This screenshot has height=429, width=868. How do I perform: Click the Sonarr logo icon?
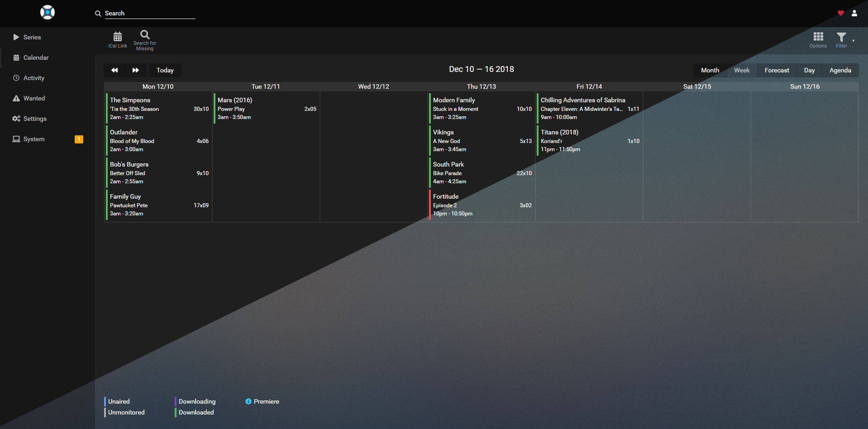click(x=48, y=12)
